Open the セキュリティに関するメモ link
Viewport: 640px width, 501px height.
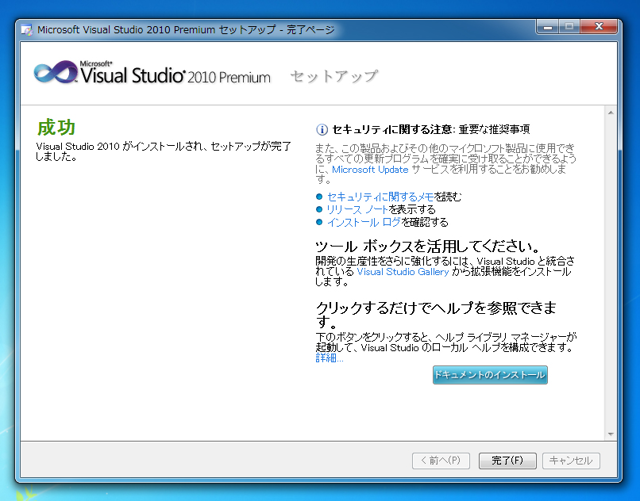tap(380, 197)
